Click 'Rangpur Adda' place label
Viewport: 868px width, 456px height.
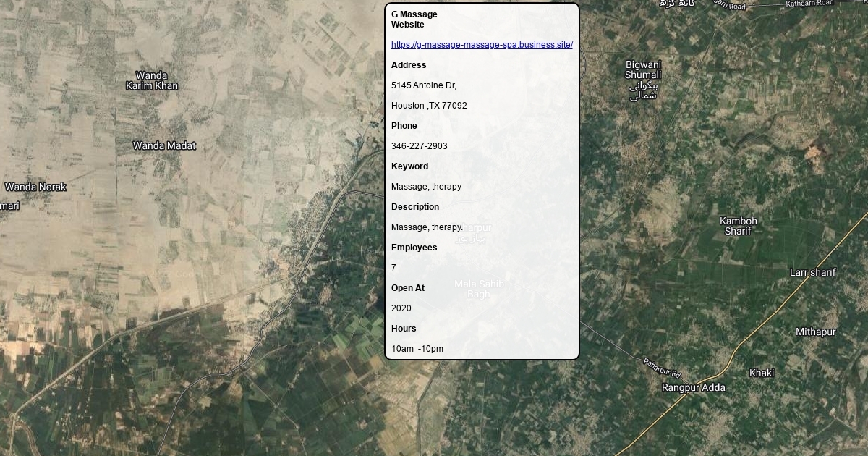click(x=694, y=387)
